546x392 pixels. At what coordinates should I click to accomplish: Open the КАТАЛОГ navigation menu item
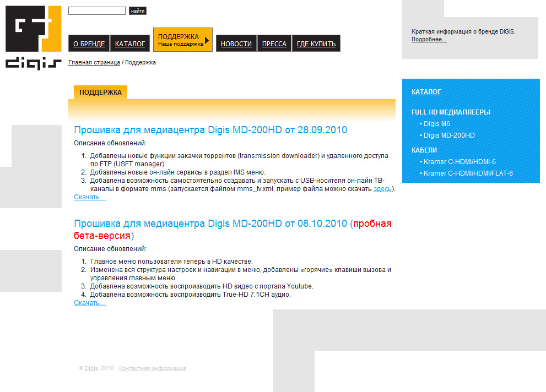(130, 43)
